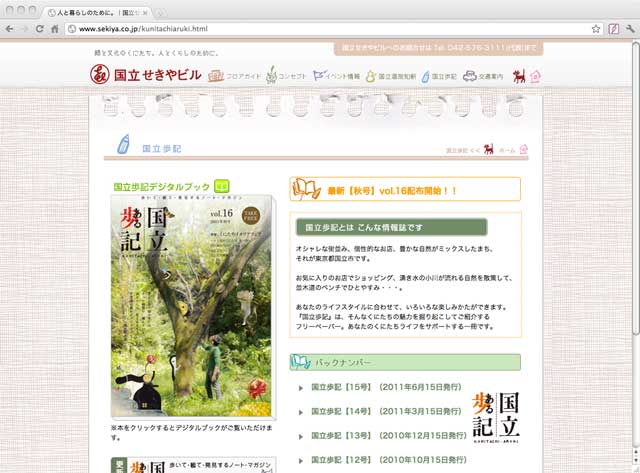This screenshot has height=473, width=640.
Task: Open back number 国立歩記【15号】
Action: (x=386, y=387)
